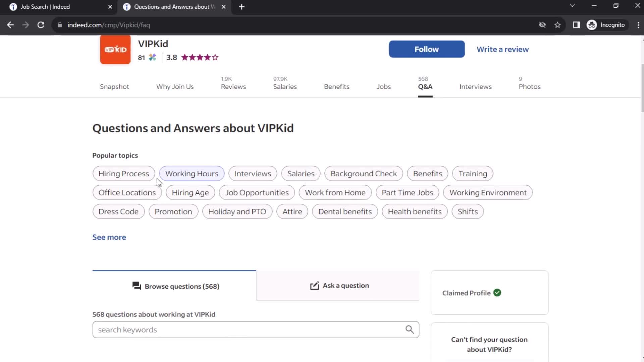
Task: Click the Claimed Profile label
Action: click(466, 293)
